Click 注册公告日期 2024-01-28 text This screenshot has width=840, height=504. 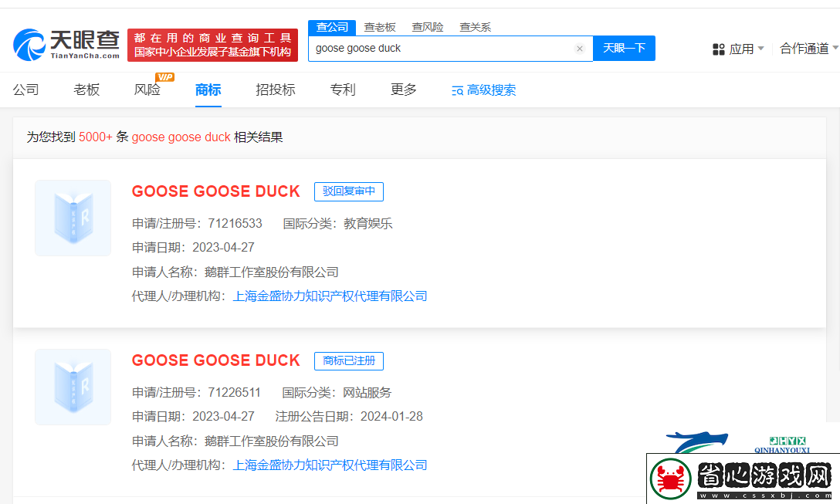tap(349, 417)
